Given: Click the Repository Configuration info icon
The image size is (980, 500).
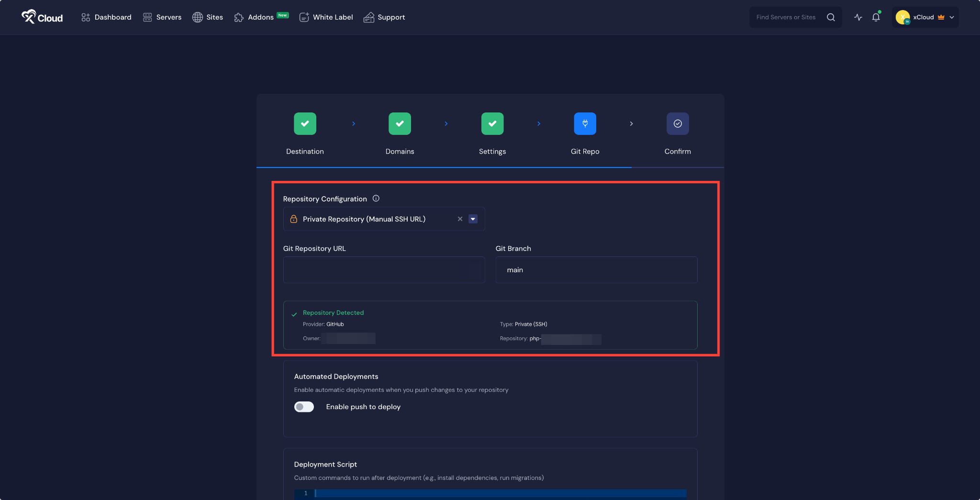Looking at the screenshot, I should (376, 198).
